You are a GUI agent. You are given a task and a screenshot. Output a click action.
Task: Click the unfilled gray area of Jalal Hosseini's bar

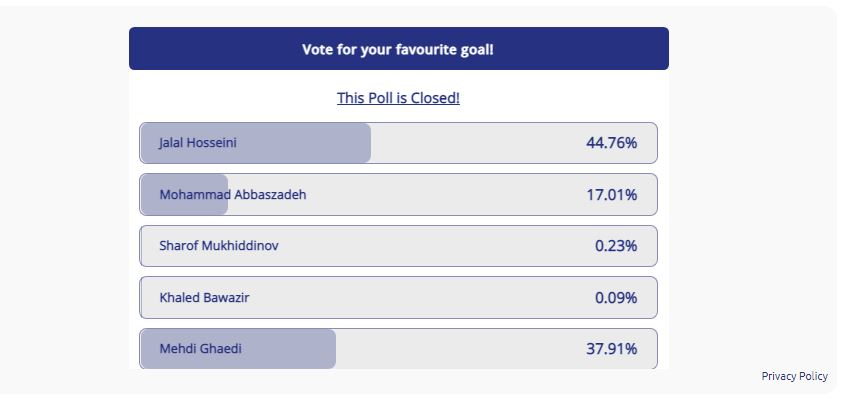pyautogui.click(x=470, y=143)
